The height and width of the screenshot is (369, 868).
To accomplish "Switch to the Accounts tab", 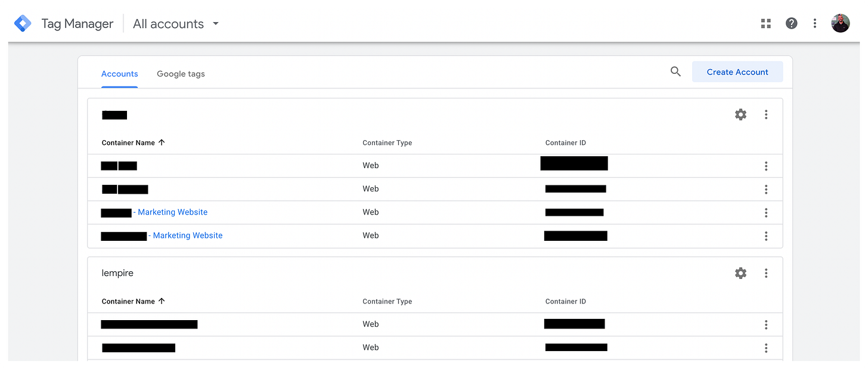I will pyautogui.click(x=119, y=74).
